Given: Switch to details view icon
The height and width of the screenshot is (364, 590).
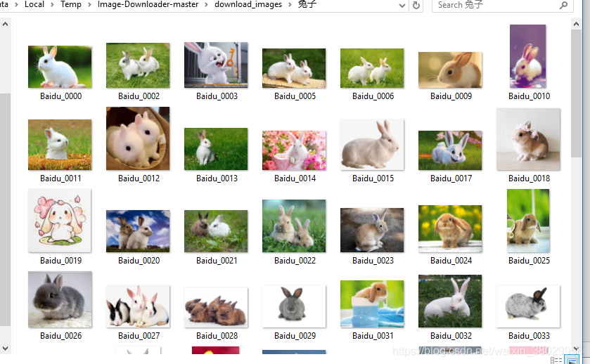Looking at the screenshot, I should [x=556, y=360].
